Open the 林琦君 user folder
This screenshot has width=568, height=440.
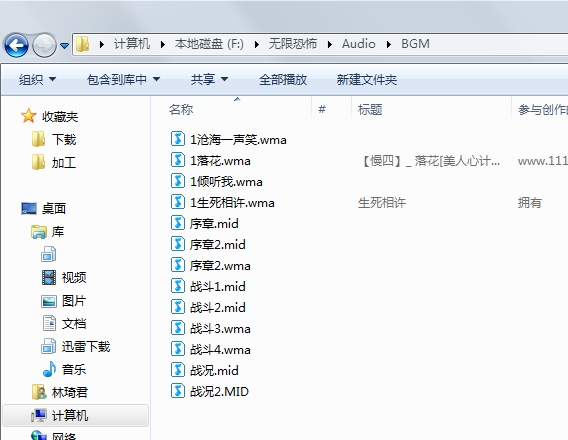click(60, 392)
